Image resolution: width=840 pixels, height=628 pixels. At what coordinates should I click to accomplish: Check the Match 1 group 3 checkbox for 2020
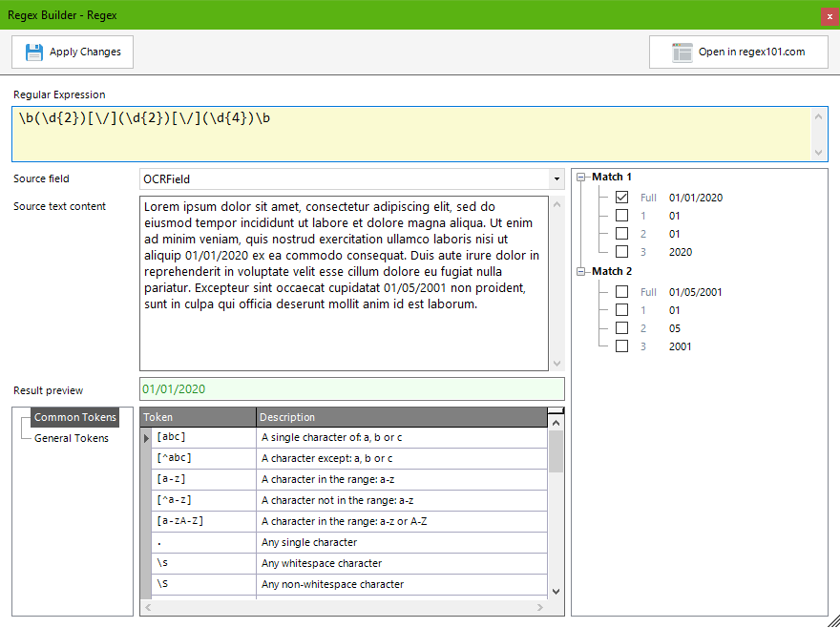click(x=622, y=252)
